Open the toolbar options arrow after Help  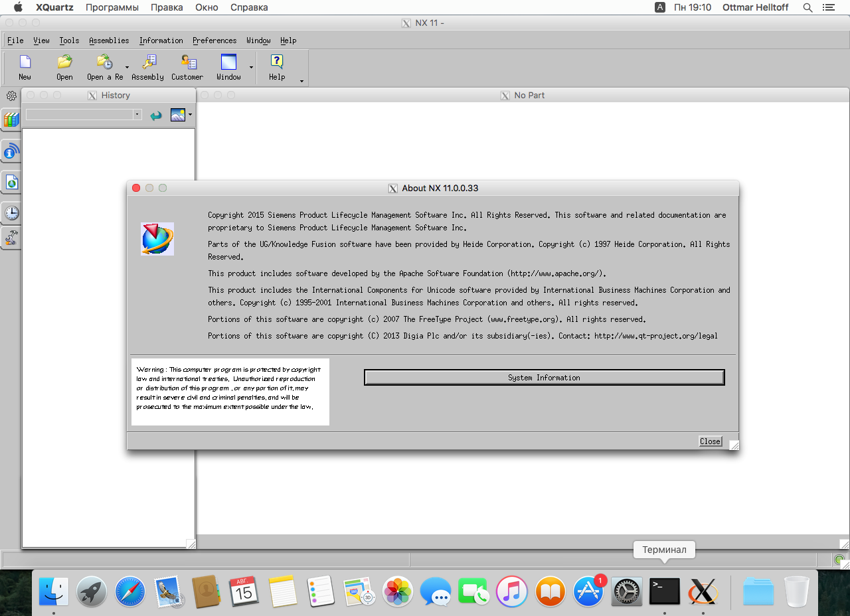pyautogui.click(x=301, y=81)
